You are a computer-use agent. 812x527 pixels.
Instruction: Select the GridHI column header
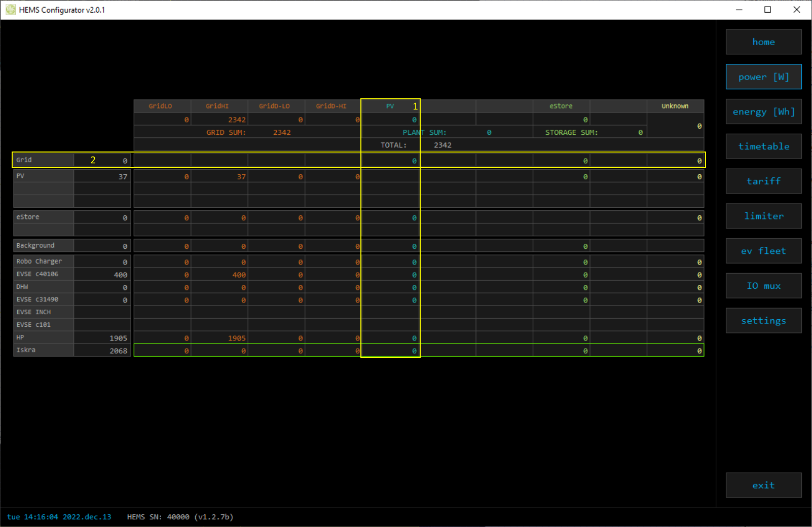pos(217,106)
